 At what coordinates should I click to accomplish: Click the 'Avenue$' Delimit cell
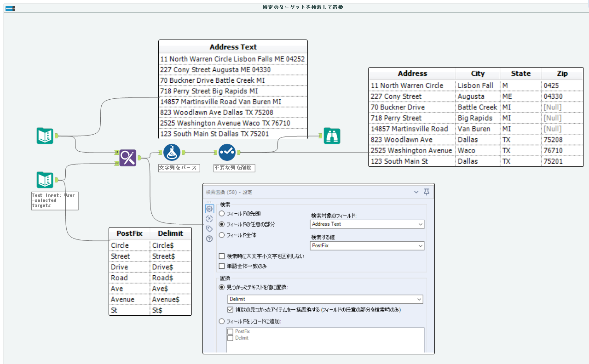coord(170,300)
